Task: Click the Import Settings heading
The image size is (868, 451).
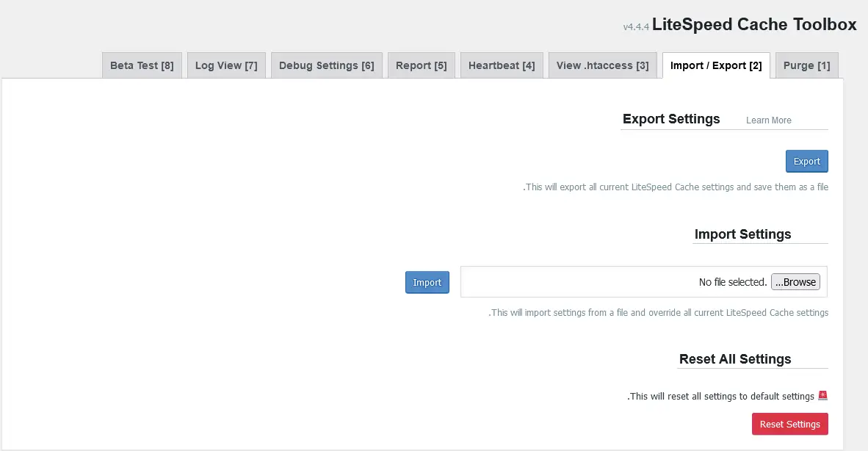Action: point(742,234)
